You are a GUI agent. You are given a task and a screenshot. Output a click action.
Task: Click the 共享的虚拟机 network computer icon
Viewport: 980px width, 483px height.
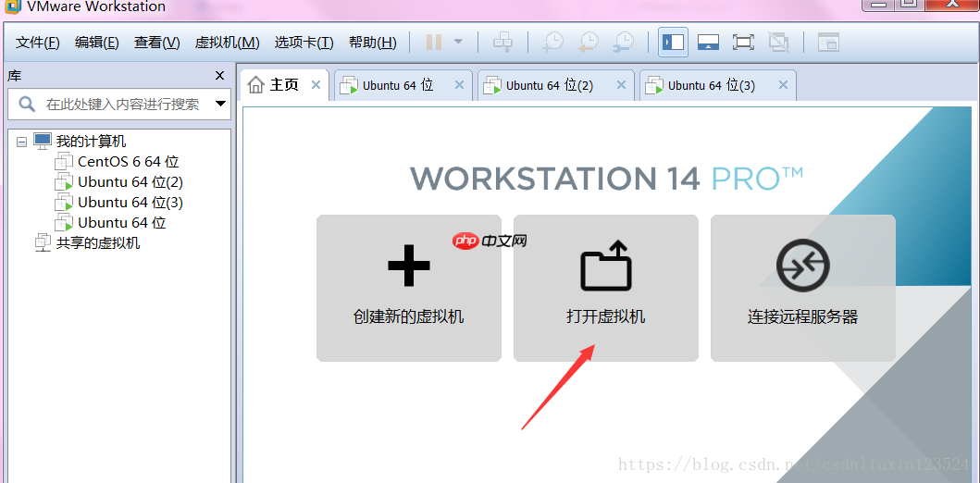(x=43, y=242)
